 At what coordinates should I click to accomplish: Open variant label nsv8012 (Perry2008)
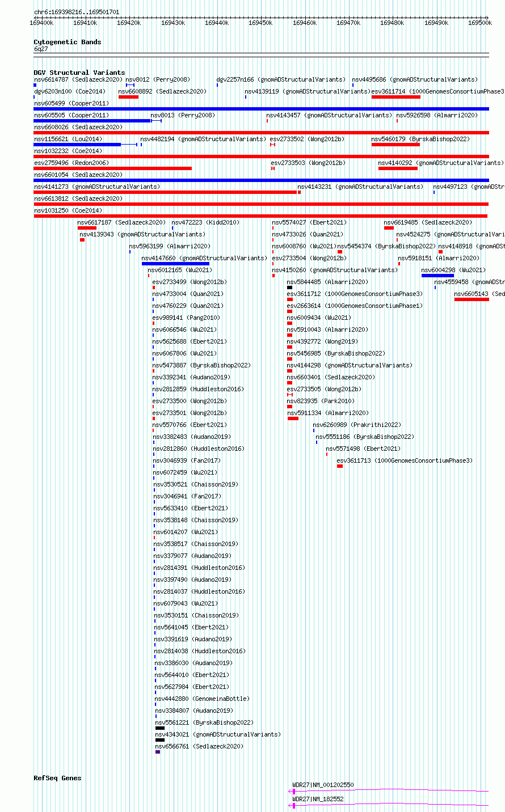point(158,80)
